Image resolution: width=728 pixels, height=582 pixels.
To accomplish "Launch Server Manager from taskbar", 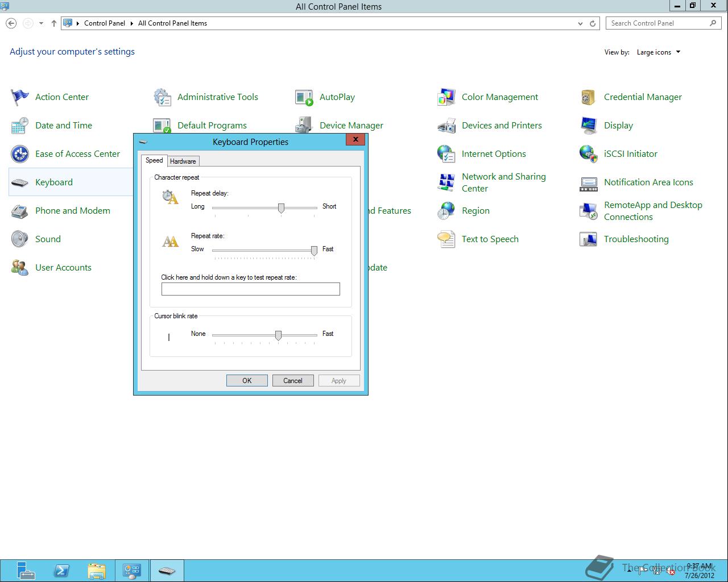I will [x=26, y=571].
